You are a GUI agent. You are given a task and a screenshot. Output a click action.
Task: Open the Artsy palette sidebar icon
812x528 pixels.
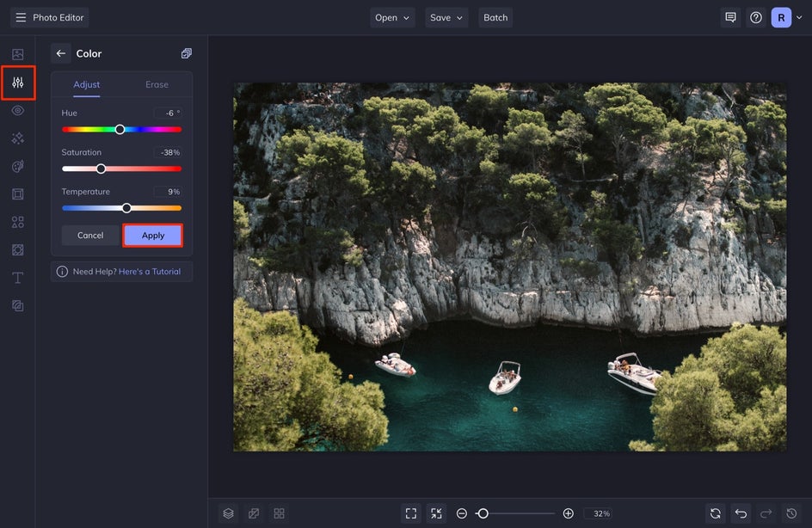(x=17, y=166)
